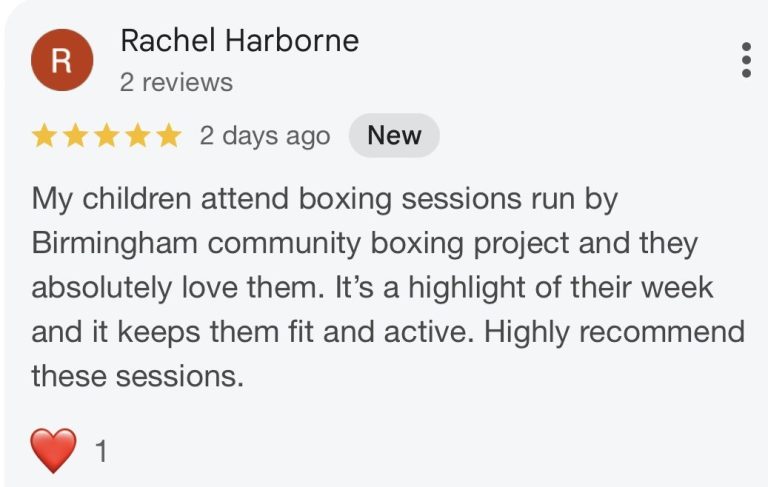
Task: Click the orange 'R' profile avatar
Action: tap(62, 60)
